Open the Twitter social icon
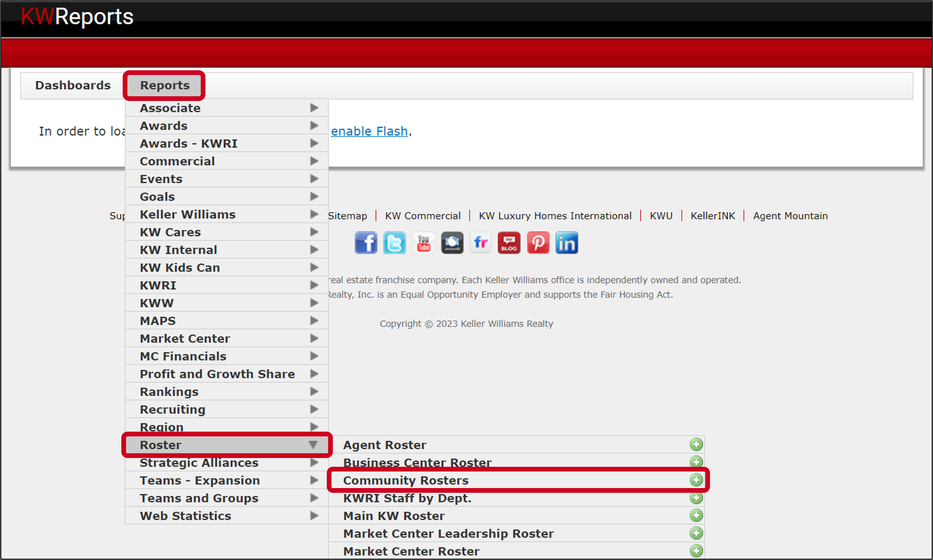 [394, 243]
